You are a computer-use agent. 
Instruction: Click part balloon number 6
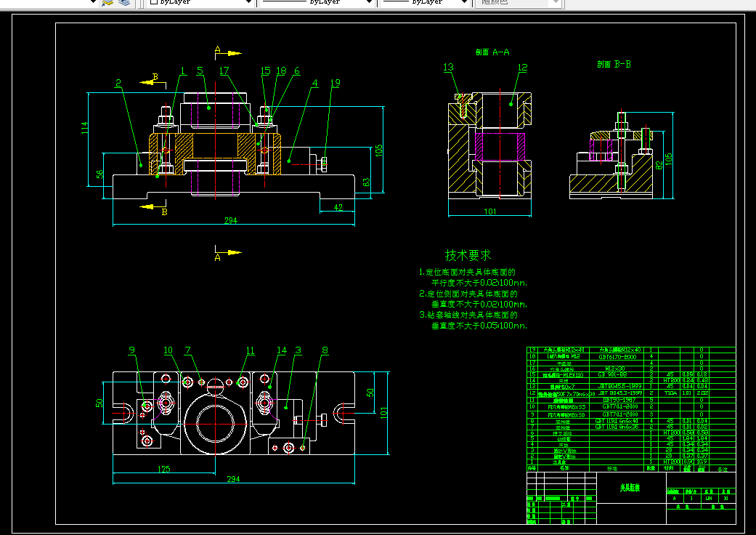[x=297, y=71]
